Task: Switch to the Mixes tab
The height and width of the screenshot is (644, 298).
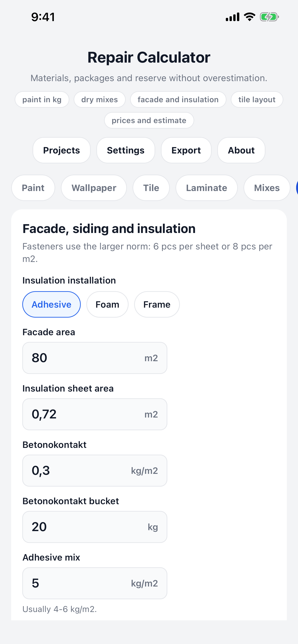Action: point(267,188)
